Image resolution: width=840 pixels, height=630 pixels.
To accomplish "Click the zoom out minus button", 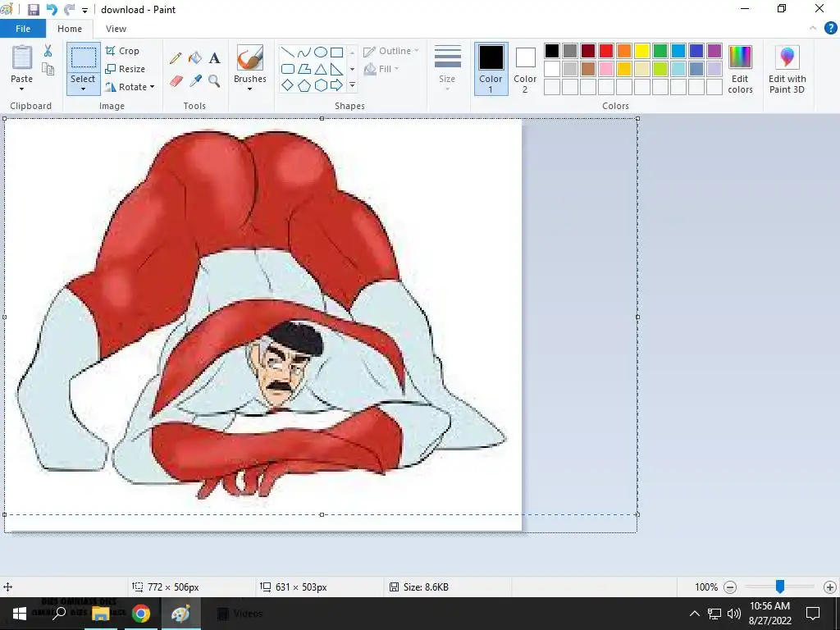I will coord(729,587).
